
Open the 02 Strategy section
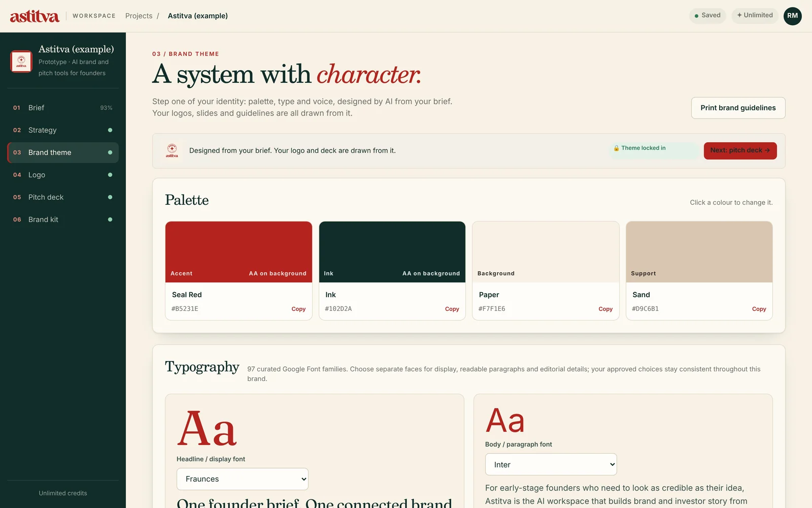[63, 130]
